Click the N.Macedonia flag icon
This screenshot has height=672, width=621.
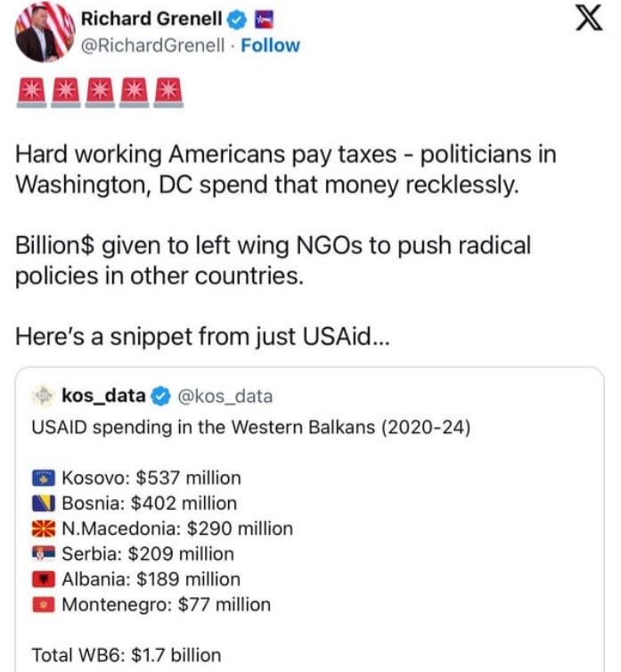pos(44,529)
